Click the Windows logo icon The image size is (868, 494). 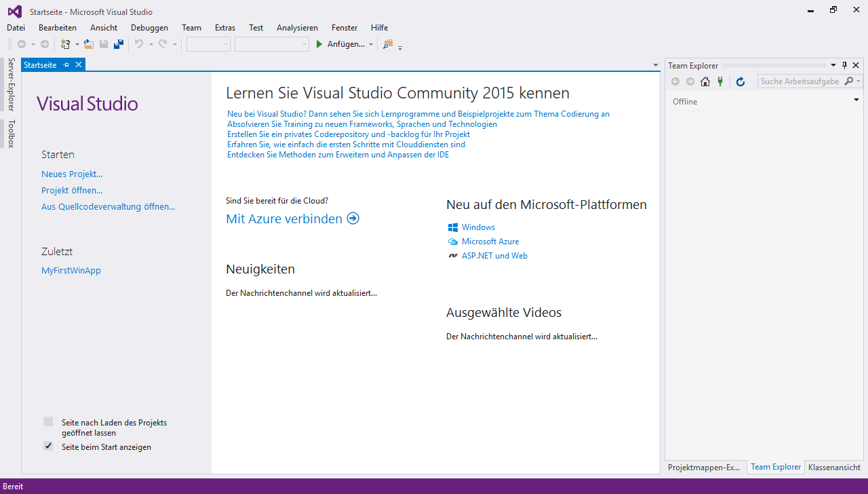pyautogui.click(x=453, y=227)
